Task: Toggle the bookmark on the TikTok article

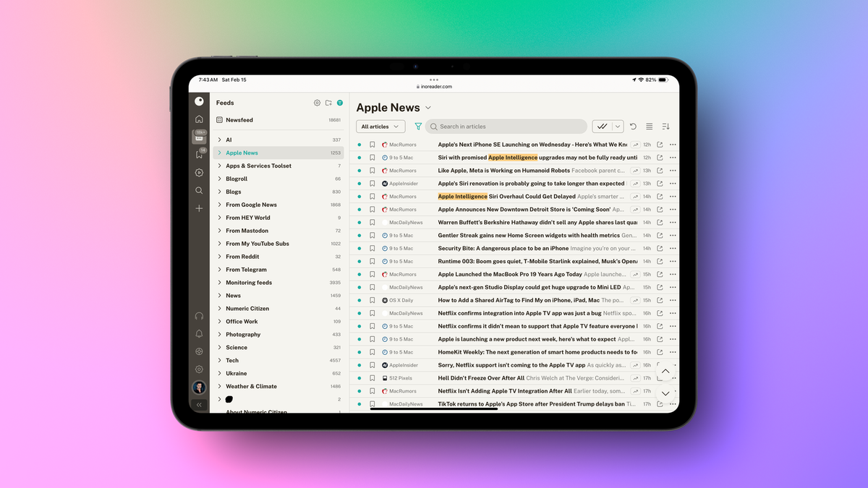Action: pos(372,404)
